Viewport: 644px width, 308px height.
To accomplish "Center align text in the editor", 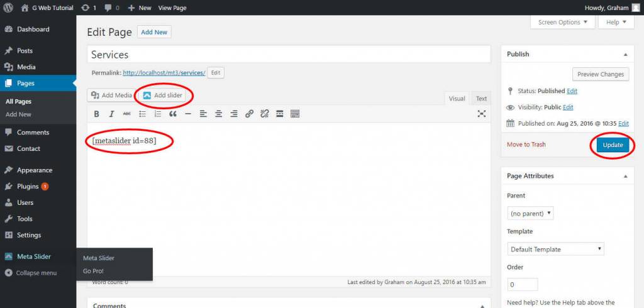I will point(218,114).
